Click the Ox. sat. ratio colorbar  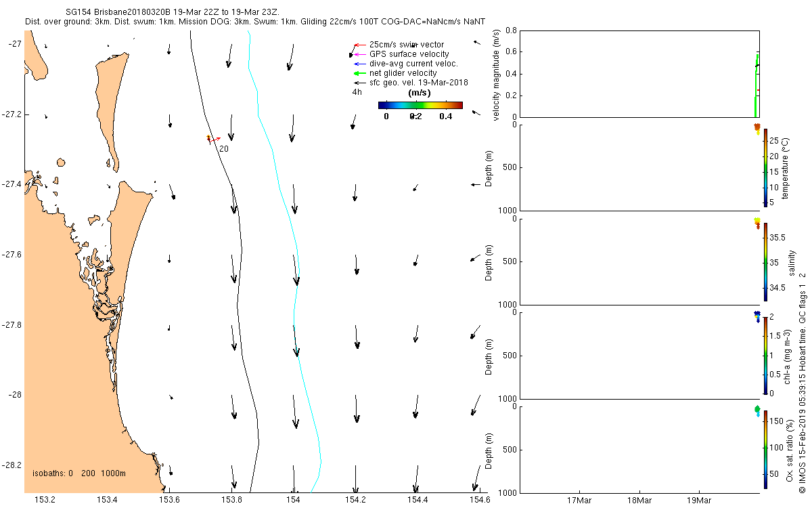765,449
